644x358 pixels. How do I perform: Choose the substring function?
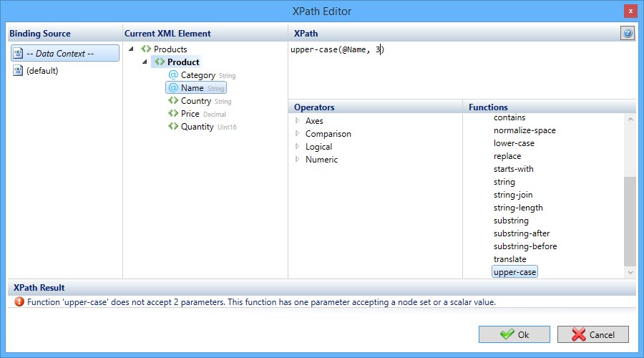tap(511, 221)
